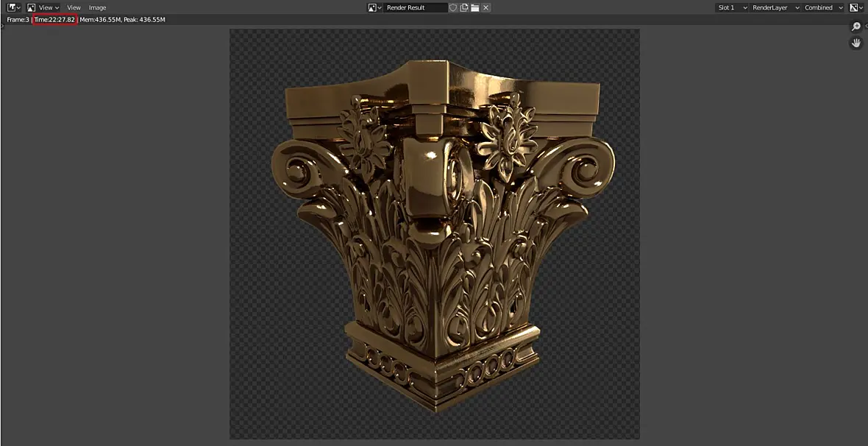Image resolution: width=868 pixels, height=446 pixels.
Task: Expand the RenderLayer dropdown
Action: (x=776, y=8)
